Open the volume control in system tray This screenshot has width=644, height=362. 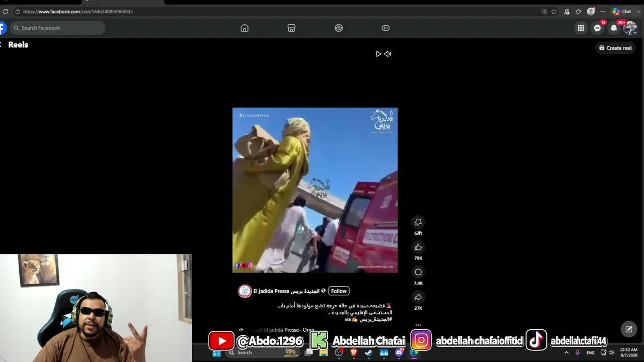tap(611, 353)
